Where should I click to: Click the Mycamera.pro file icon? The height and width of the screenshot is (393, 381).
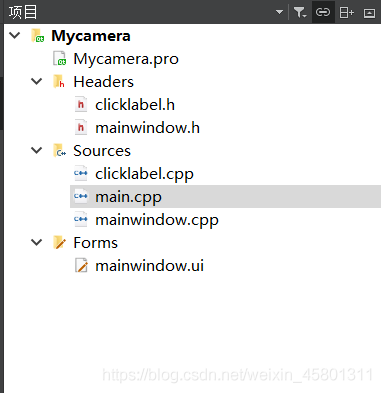click(60, 58)
